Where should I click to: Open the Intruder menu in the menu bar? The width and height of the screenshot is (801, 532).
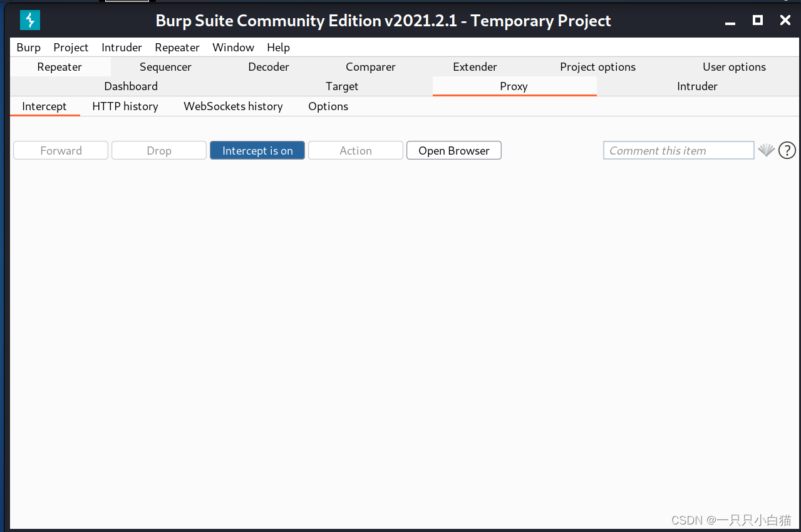click(x=121, y=48)
